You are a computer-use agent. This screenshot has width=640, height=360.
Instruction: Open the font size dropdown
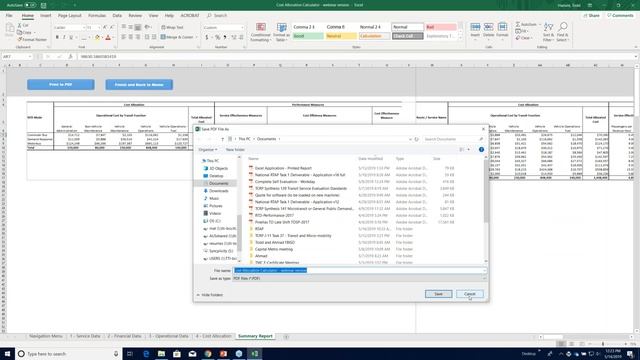coord(99,27)
